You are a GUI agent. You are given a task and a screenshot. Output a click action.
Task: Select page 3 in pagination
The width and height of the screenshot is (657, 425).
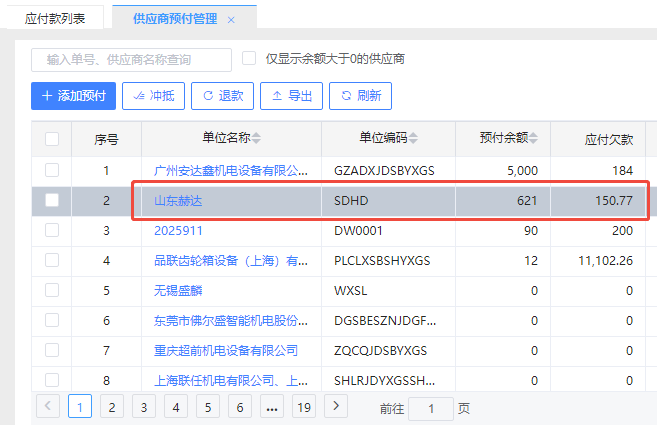coord(144,406)
